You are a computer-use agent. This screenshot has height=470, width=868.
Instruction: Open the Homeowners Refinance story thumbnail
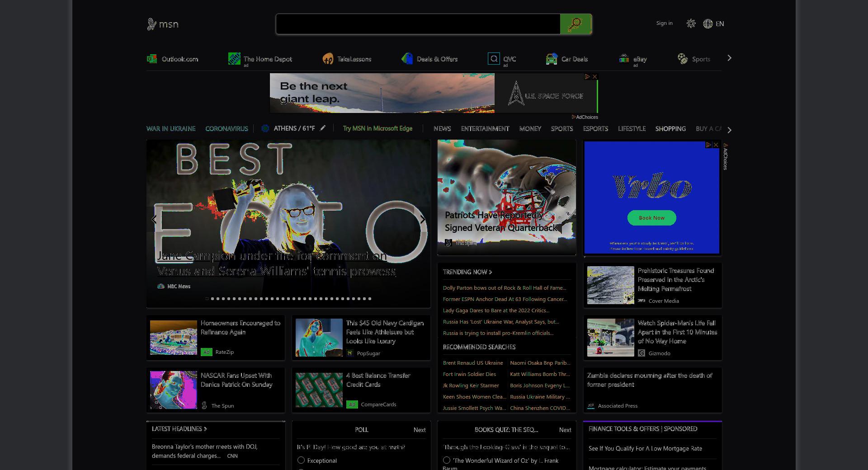point(174,338)
